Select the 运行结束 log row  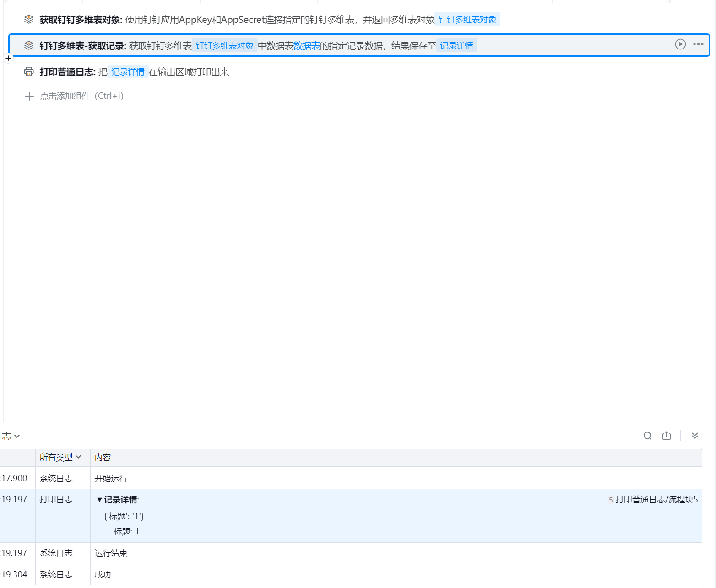(x=111, y=553)
